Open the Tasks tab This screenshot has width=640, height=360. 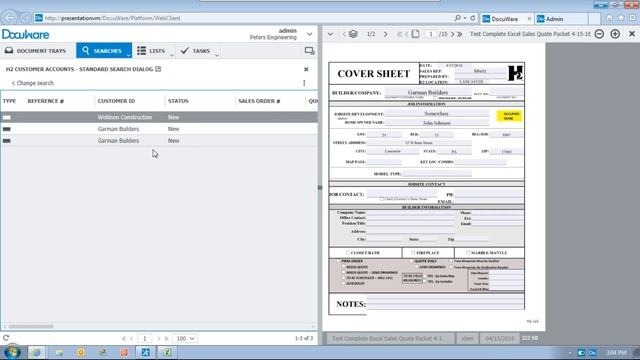196,51
